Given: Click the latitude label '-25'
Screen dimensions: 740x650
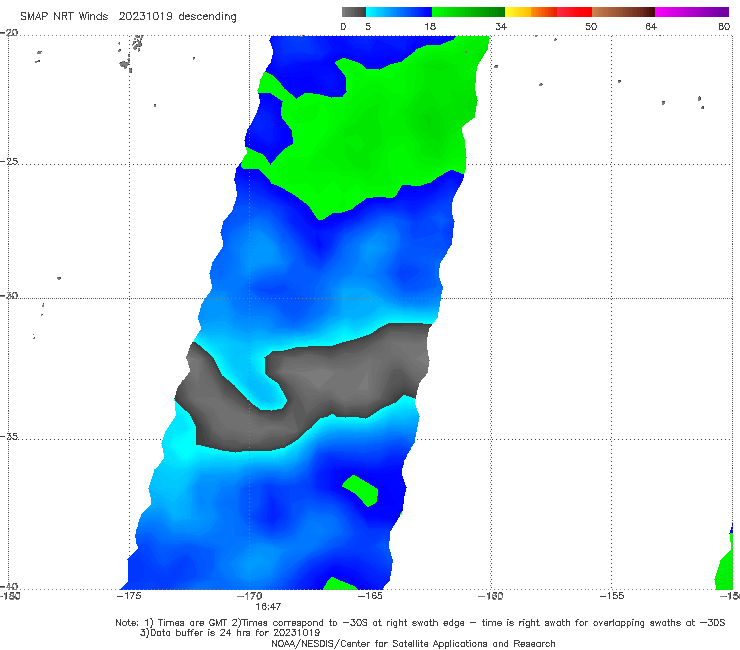Looking at the screenshot, I should tap(9, 162).
